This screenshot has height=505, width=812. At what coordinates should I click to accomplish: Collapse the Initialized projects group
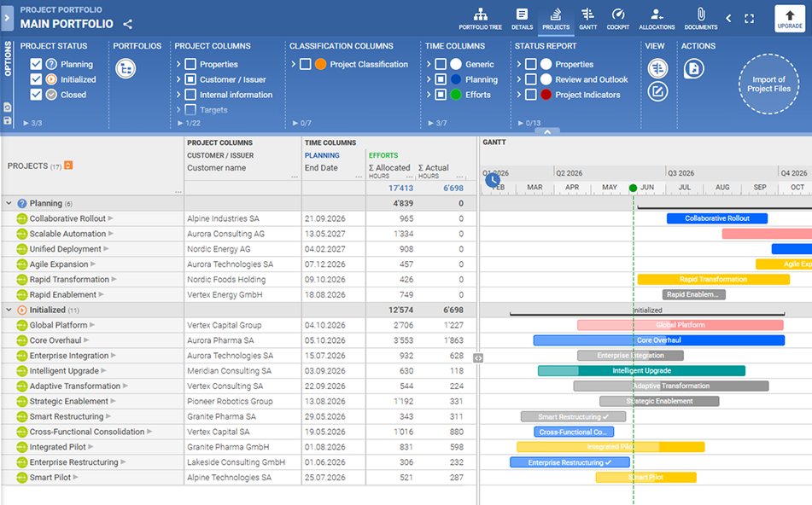[x=9, y=310]
